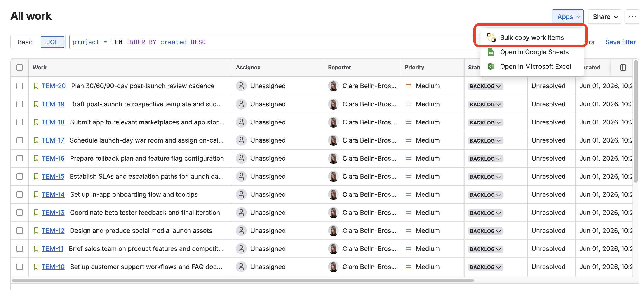Click the Google Sheets icon in Apps menu

click(491, 52)
